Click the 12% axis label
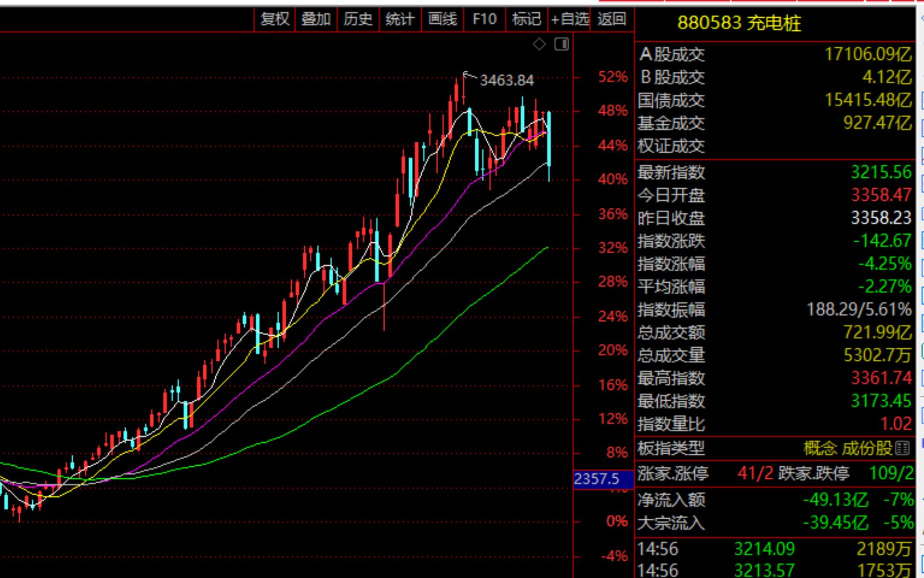924x578 pixels. pos(613,419)
